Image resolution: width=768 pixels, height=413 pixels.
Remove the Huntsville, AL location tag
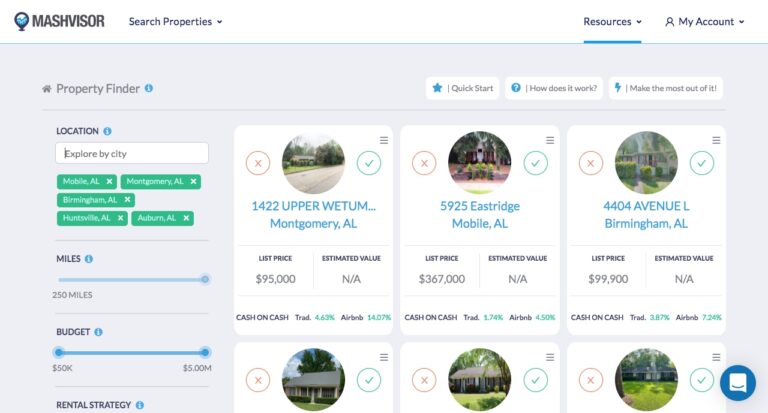click(121, 217)
